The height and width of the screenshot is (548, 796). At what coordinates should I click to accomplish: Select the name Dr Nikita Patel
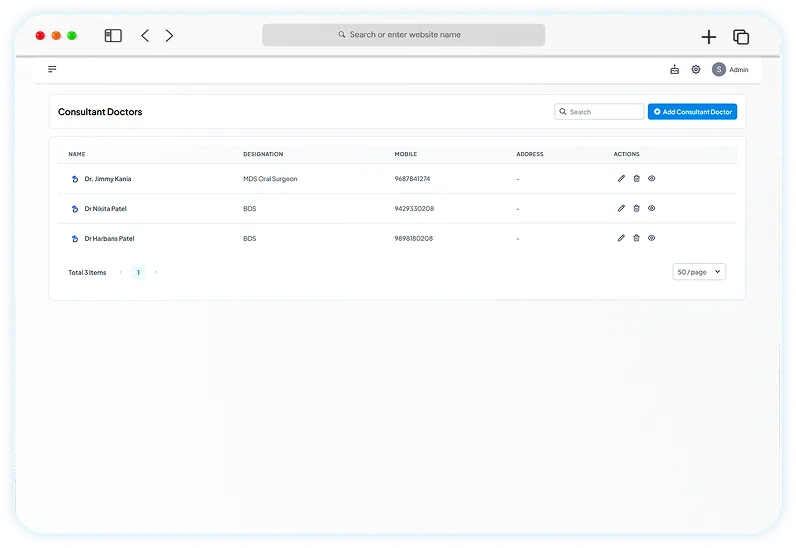tap(105, 209)
